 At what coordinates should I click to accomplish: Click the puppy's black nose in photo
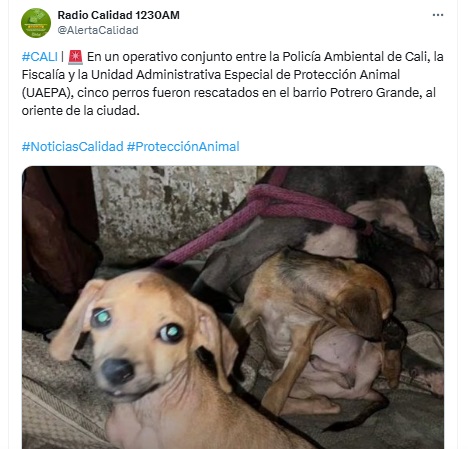(x=117, y=371)
